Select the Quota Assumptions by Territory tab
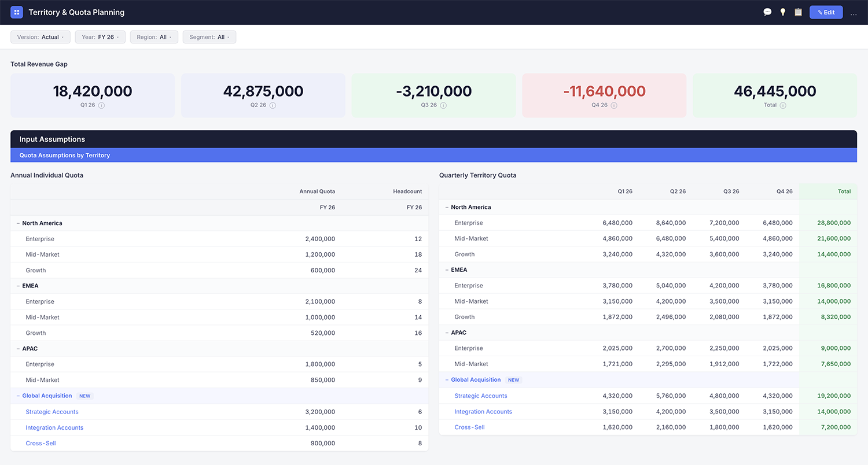 click(x=65, y=155)
